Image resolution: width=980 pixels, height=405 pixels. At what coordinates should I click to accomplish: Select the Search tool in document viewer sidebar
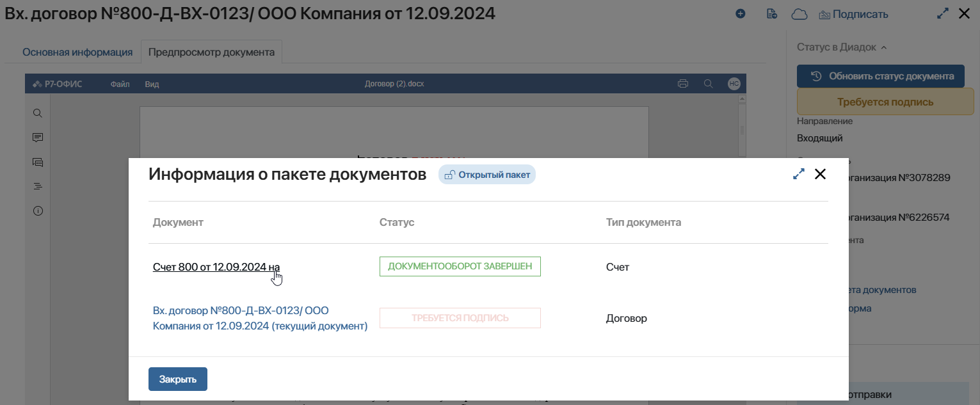37,113
